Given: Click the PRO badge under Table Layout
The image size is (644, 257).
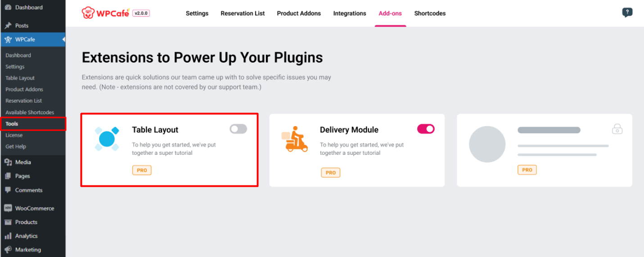Looking at the screenshot, I should (x=142, y=171).
